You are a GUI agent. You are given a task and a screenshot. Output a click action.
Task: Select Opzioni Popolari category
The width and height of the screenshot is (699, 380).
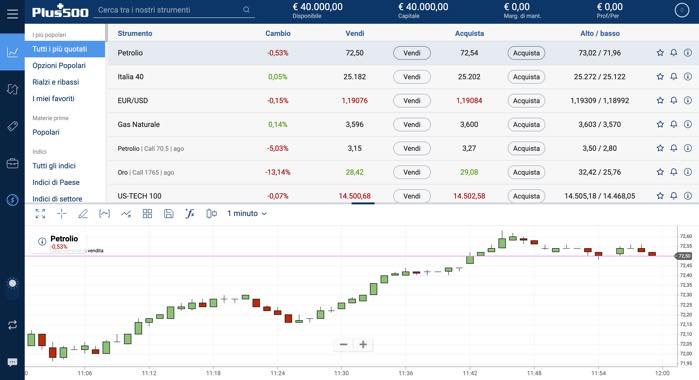pos(59,66)
